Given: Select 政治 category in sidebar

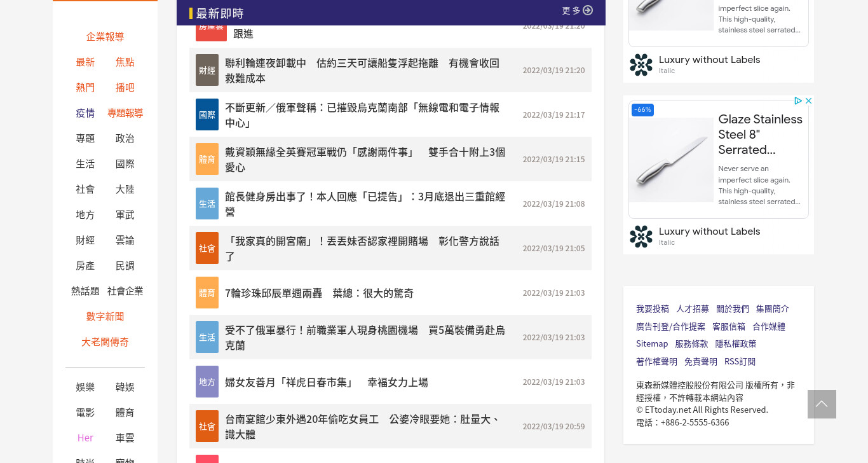Looking at the screenshot, I should 125,139.
